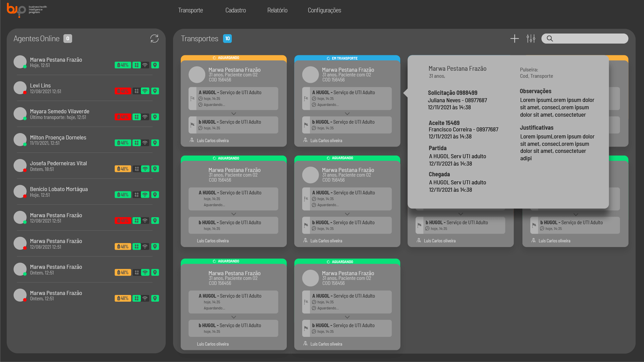Click destination flag icon in EM TRANSPORTE card

pos(306,125)
